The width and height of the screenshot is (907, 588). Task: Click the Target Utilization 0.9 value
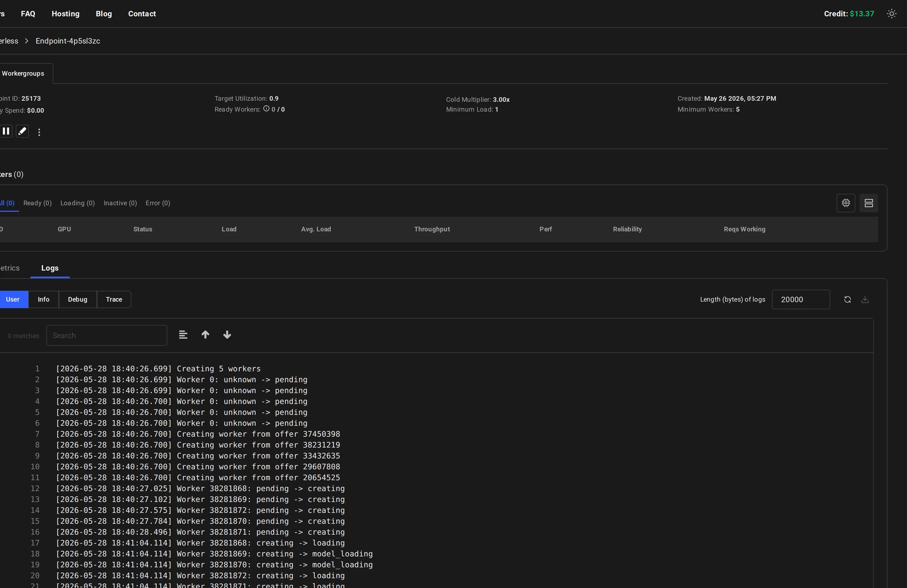click(274, 98)
